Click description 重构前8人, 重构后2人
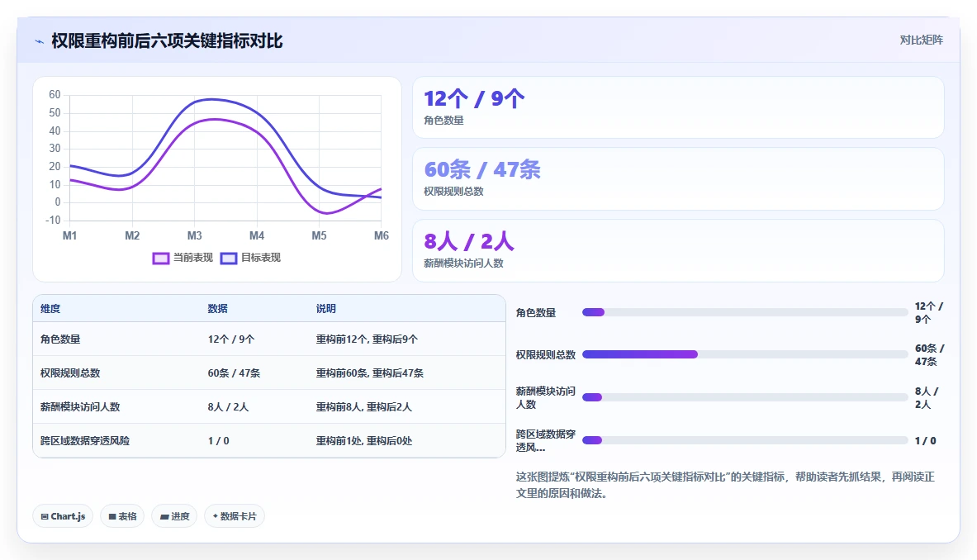The image size is (977, 560). click(x=364, y=406)
